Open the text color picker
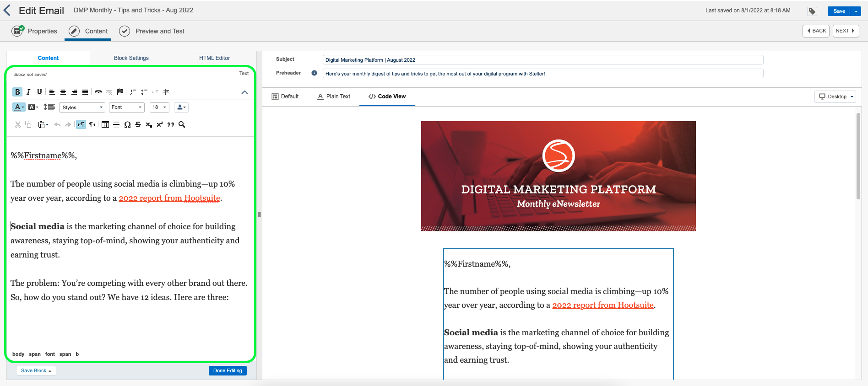This screenshot has width=868, height=386. pos(19,107)
